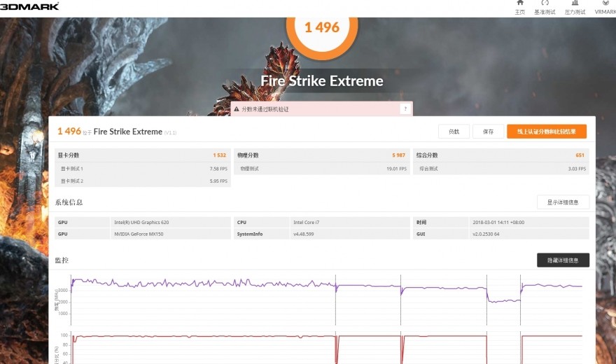Click the 显卡测试 1 row showing 7.58 FPS

(x=143, y=169)
